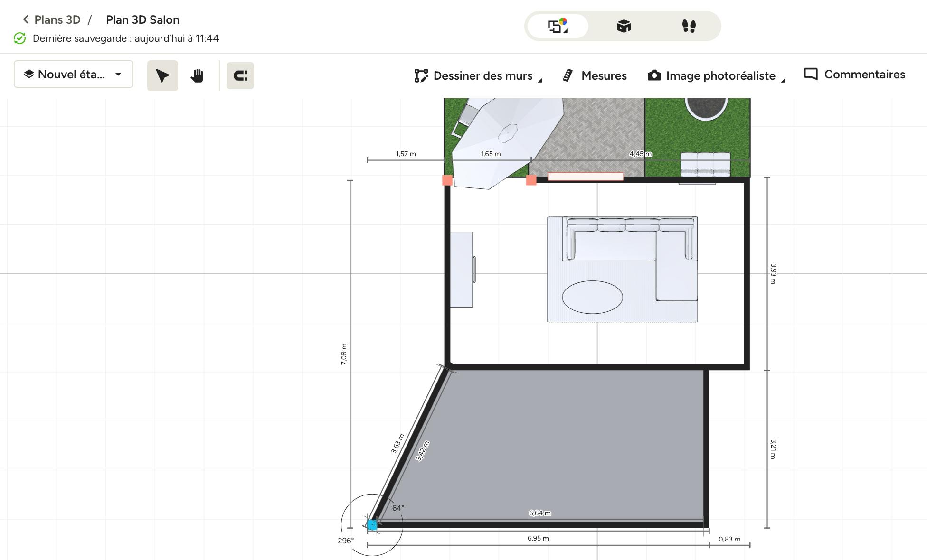
Task: Click the left salmon wall endpoint handle
Action: (447, 180)
